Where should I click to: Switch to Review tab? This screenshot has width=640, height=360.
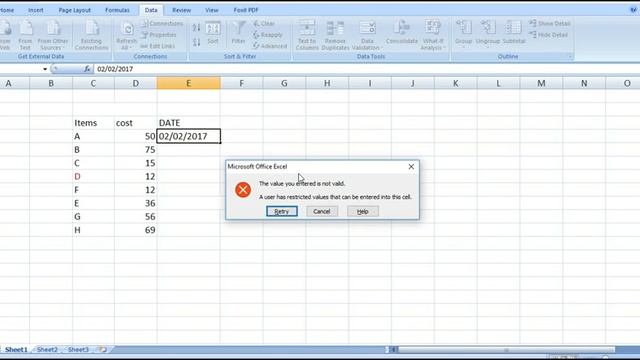(x=181, y=10)
